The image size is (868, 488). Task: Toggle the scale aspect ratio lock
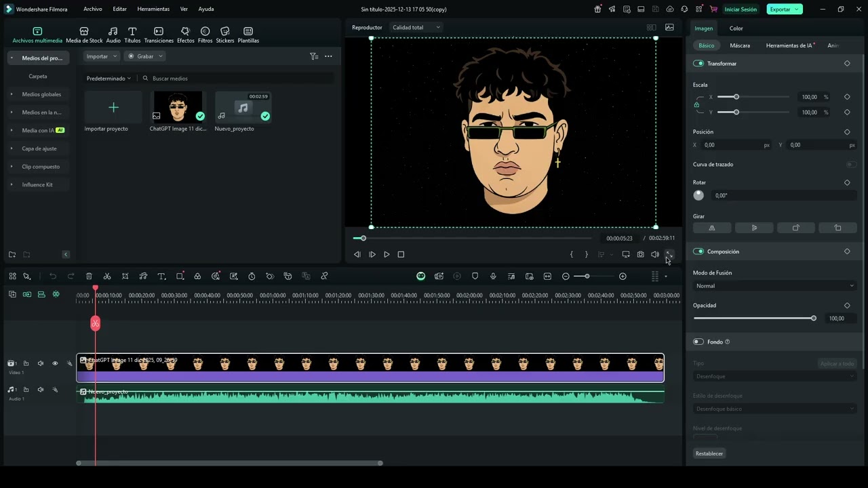696,105
